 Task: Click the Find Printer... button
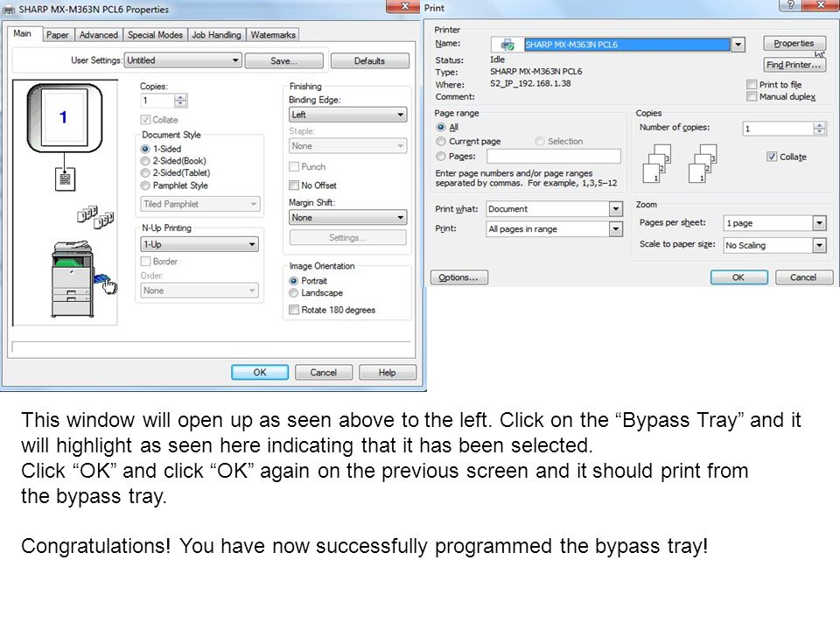coord(794,65)
